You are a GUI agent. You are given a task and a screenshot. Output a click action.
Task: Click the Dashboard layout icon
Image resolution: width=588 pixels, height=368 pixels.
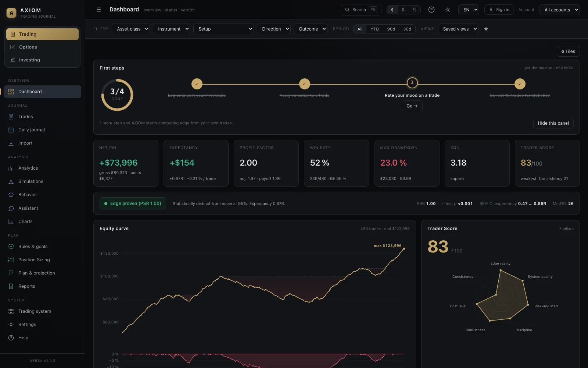click(x=11, y=92)
